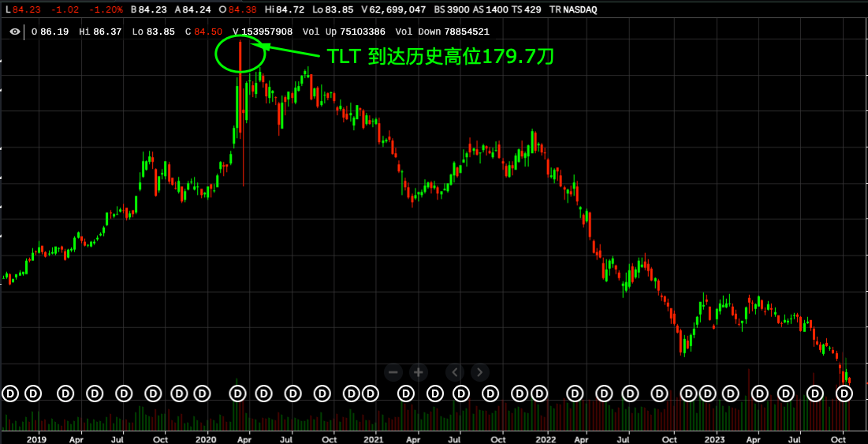Pan chart left with the left chevron
The image size is (868, 444).
pyautogui.click(x=455, y=372)
